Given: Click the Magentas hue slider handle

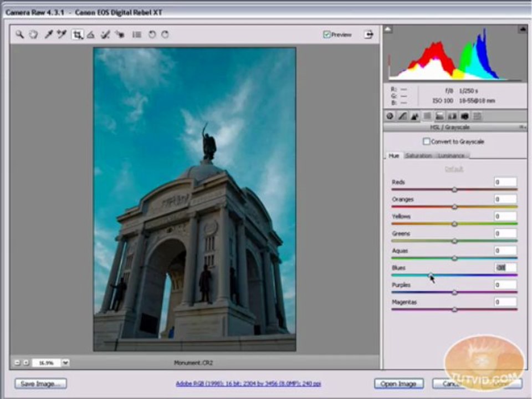Looking at the screenshot, I should pos(454,309).
